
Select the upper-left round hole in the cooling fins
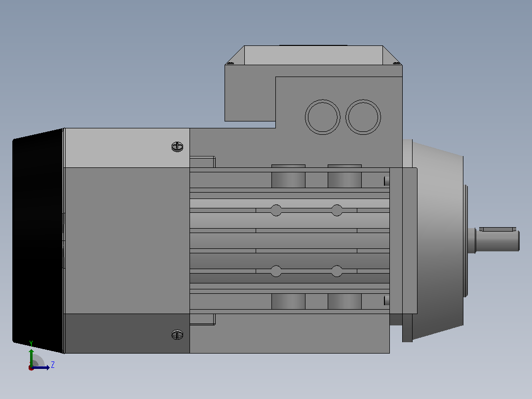click(276, 210)
